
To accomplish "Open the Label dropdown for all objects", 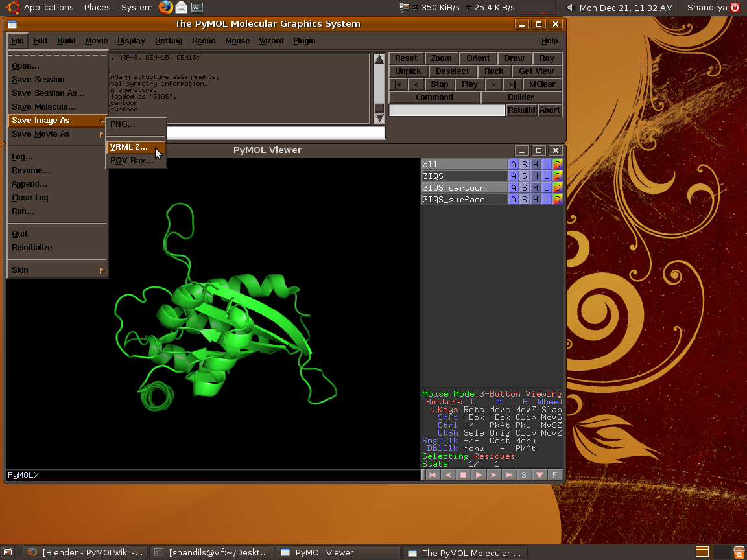I will 547,165.
